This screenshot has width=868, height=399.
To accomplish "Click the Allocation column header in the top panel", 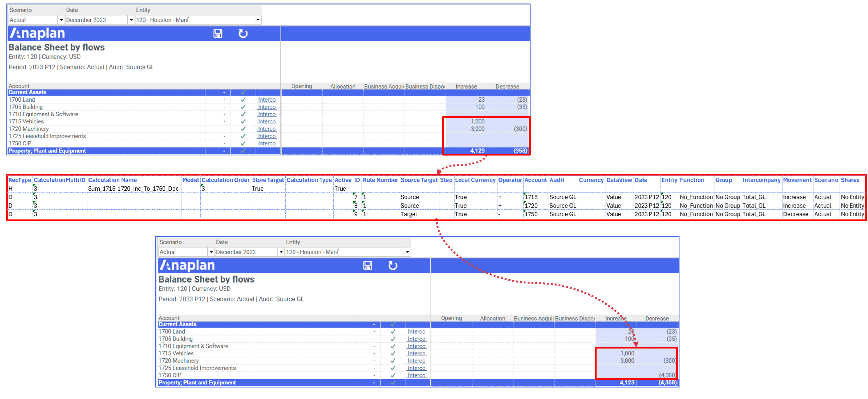I will [x=343, y=87].
